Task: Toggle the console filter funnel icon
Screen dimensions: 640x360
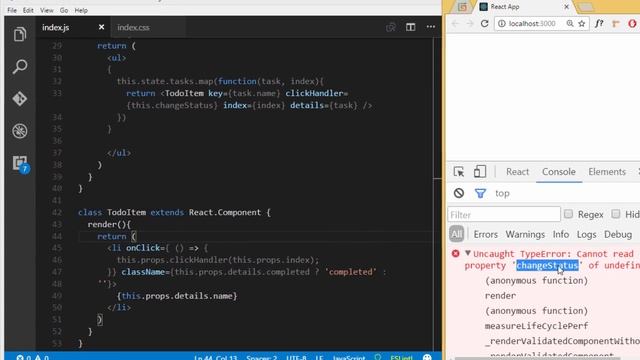Action: (480, 193)
